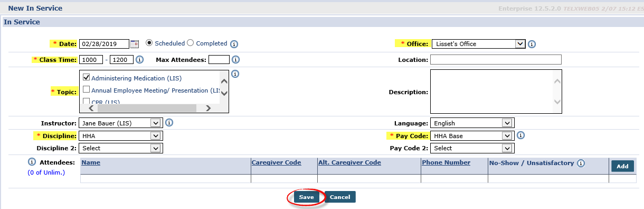Click Topic list scroll up arrow
This screenshot has height=209, width=644.
point(224,81)
